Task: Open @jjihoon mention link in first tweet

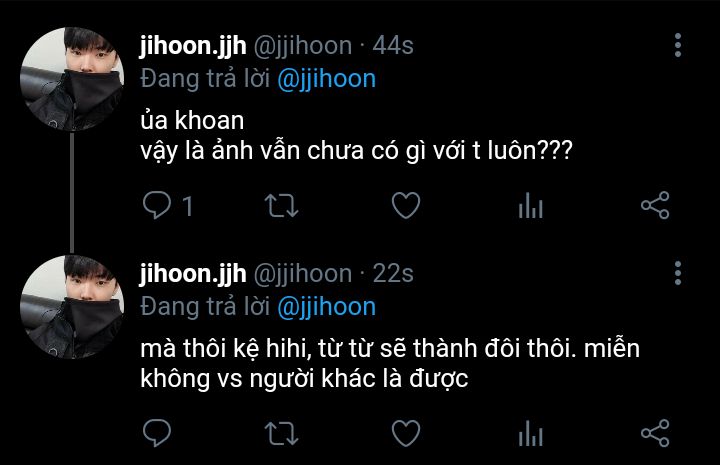Action: pyautogui.click(x=326, y=79)
